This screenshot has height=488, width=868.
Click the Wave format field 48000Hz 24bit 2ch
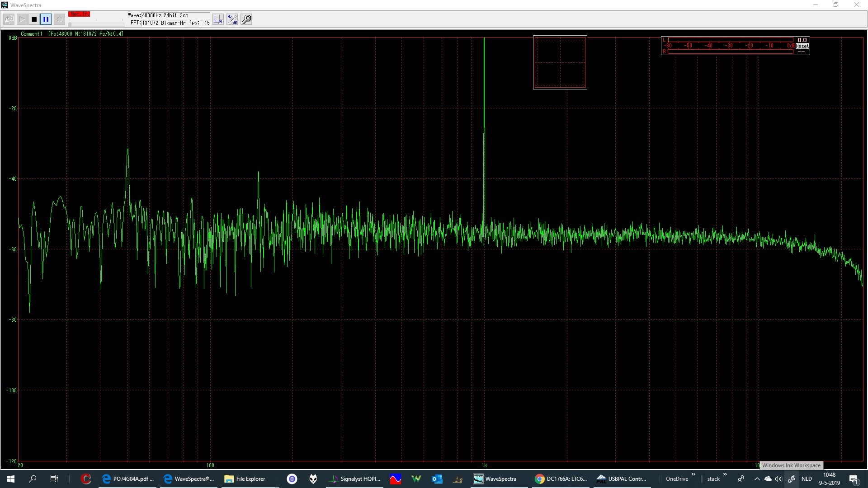pos(175,15)
